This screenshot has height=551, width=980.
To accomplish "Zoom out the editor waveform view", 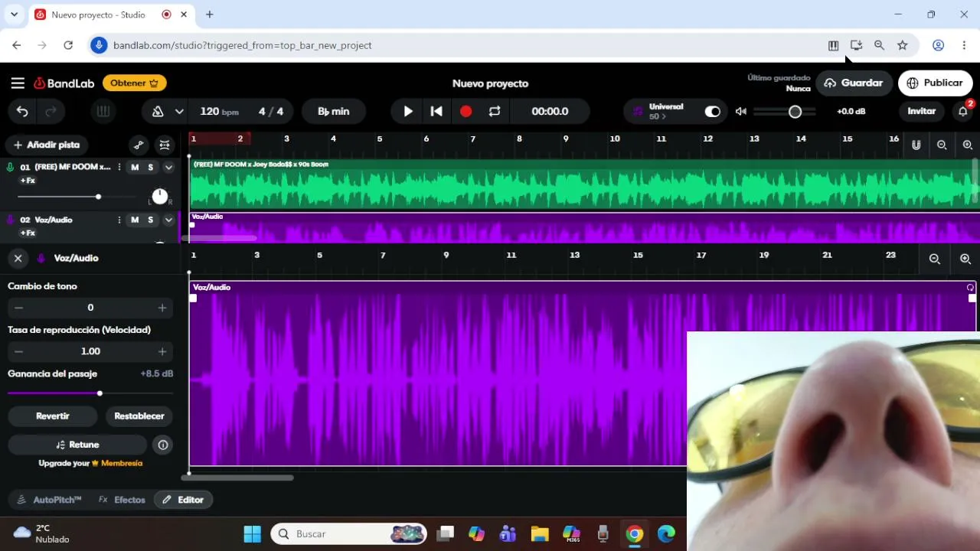I will pos(935,259).
